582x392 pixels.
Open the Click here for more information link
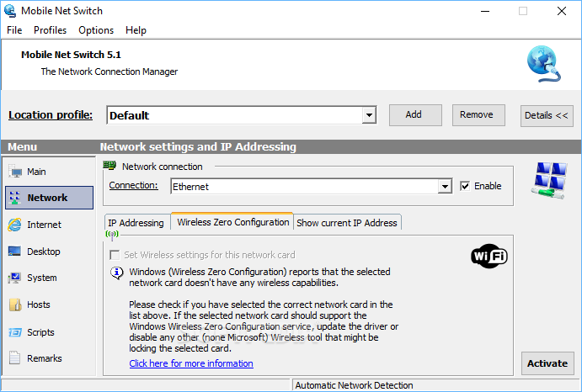[x=191, y=363]
